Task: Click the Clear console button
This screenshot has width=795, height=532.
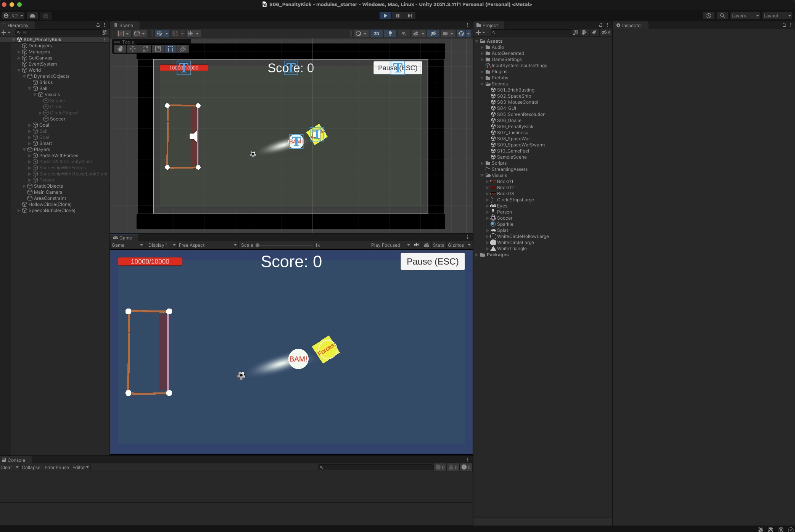Action: pyautogui.click(x=6, y=467)
